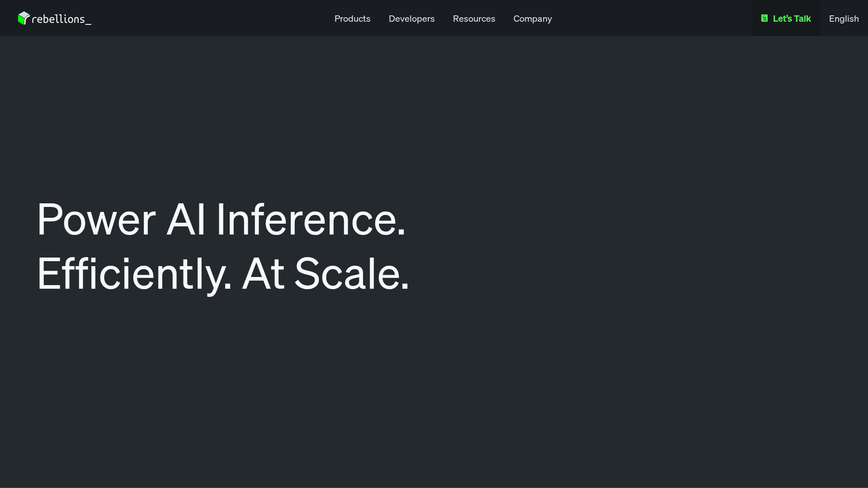Open the English language selector

coord(844,19)
